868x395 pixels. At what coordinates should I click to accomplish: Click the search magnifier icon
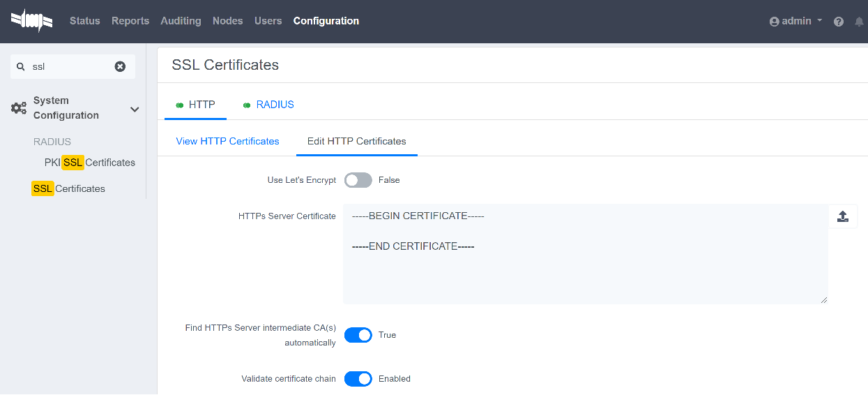(21, 67)
